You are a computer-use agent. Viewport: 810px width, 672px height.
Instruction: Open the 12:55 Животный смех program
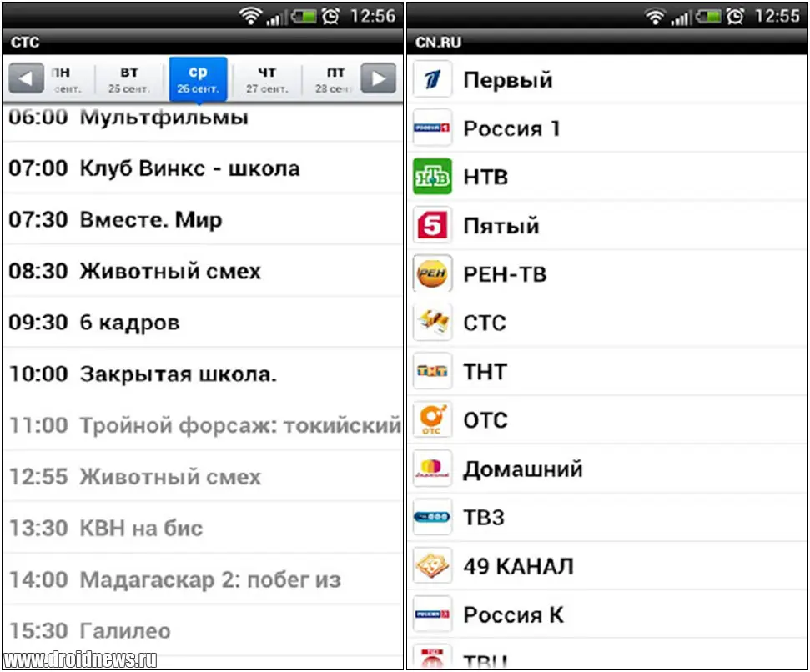click(x=203, y=476)
